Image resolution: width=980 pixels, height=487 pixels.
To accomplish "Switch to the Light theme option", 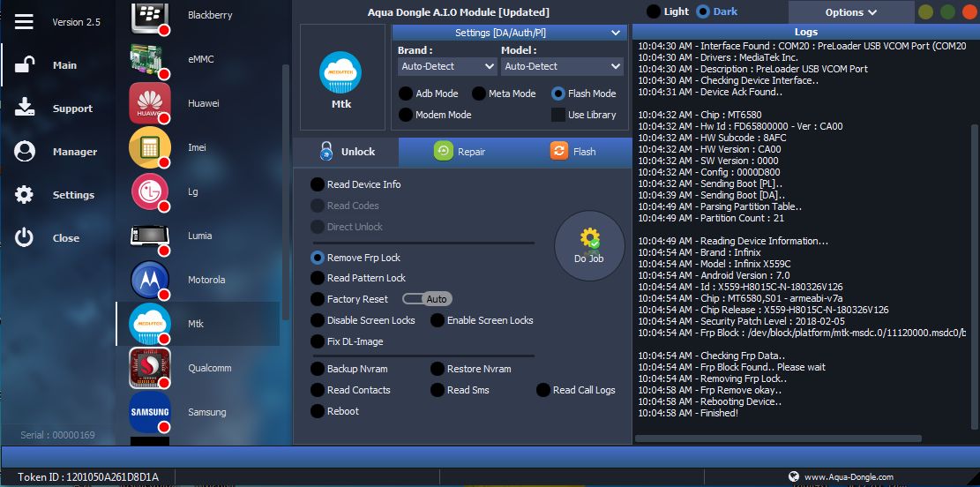I will [x=654, y=11].
